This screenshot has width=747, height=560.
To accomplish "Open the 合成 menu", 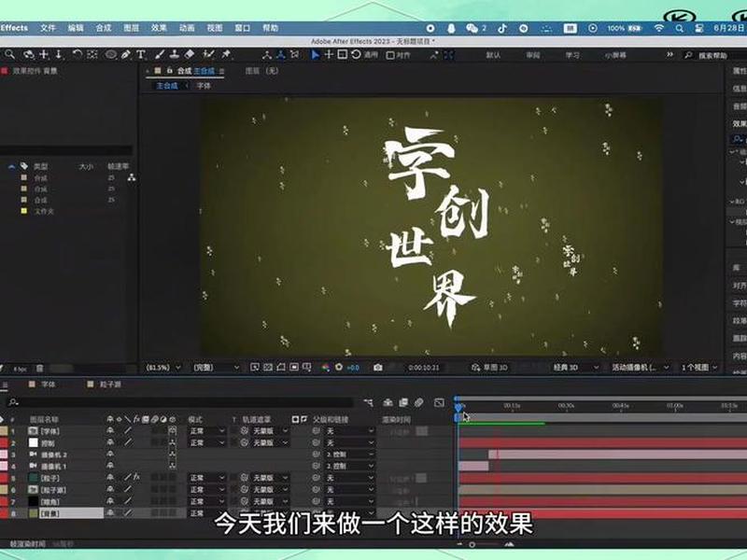I will click(x=104, y=28).
